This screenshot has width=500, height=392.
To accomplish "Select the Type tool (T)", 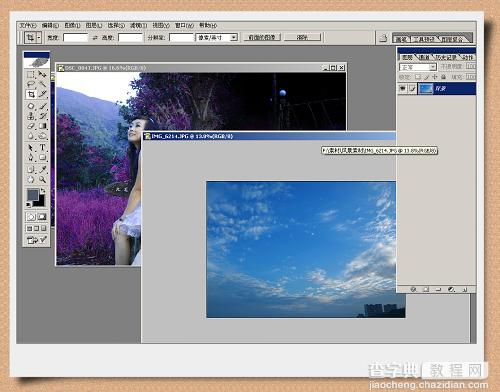I will [42, 147].
